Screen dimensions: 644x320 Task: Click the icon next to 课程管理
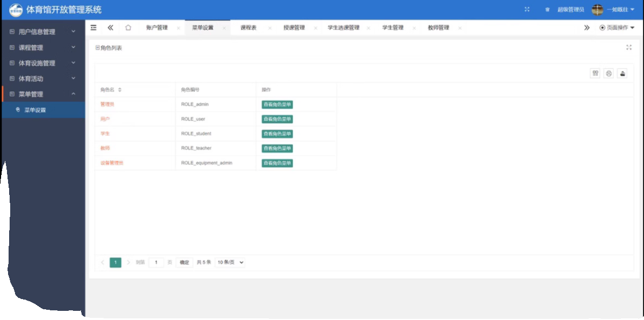(12, 47)
